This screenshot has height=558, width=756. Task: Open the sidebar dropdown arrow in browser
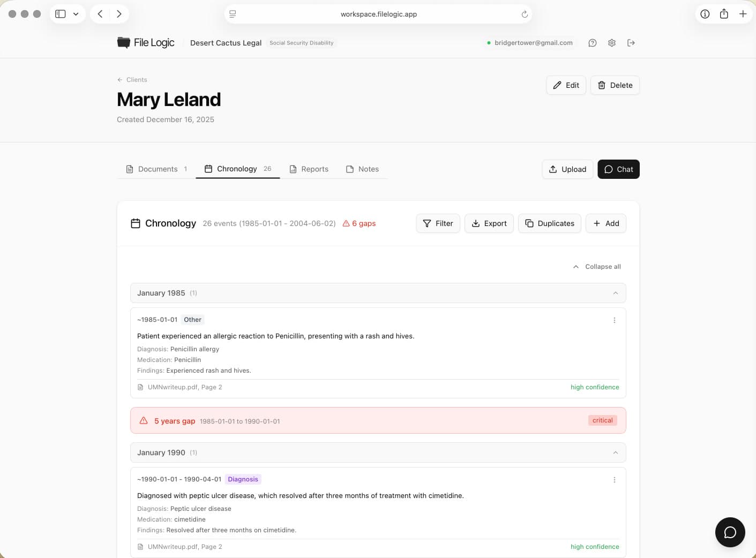pos(76,14)
